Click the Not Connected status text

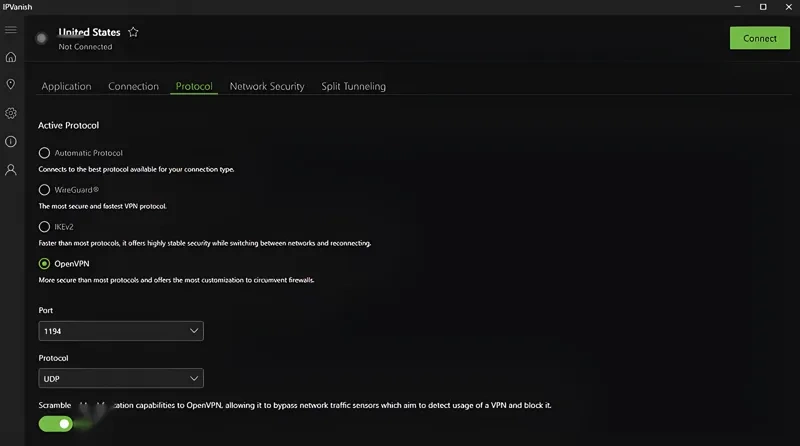pyautogui.click(x=85, y=46)
